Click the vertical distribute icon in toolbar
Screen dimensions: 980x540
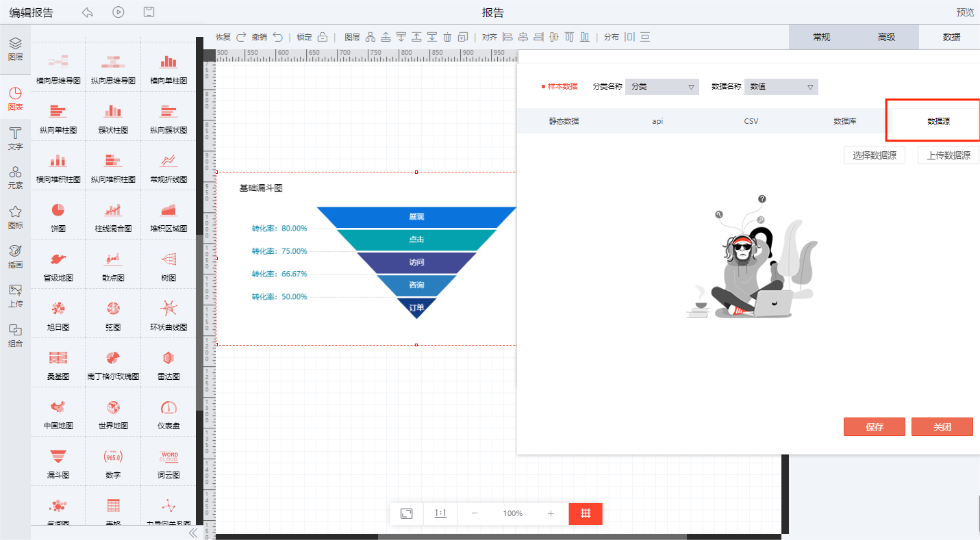pyautogui.click(x=645, y=37)
